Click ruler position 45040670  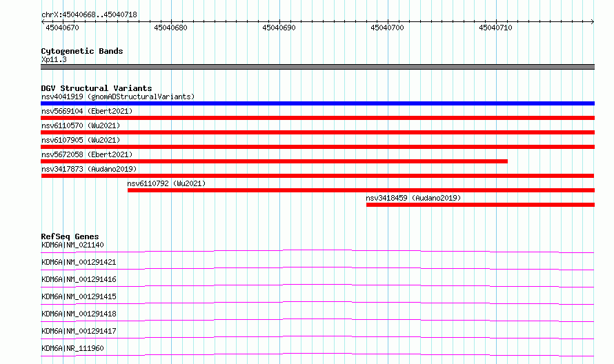[x=62, y=28]
